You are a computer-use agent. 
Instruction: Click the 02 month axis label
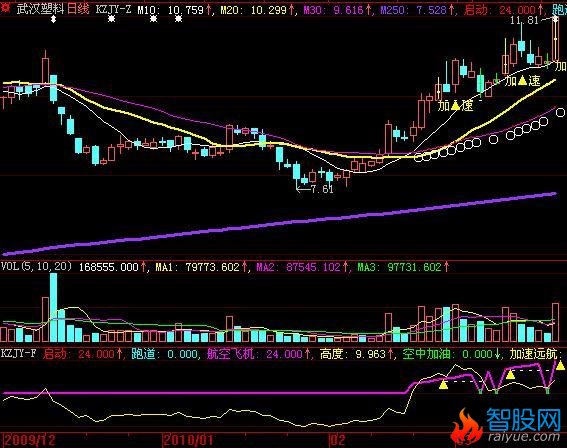[337, 440]
